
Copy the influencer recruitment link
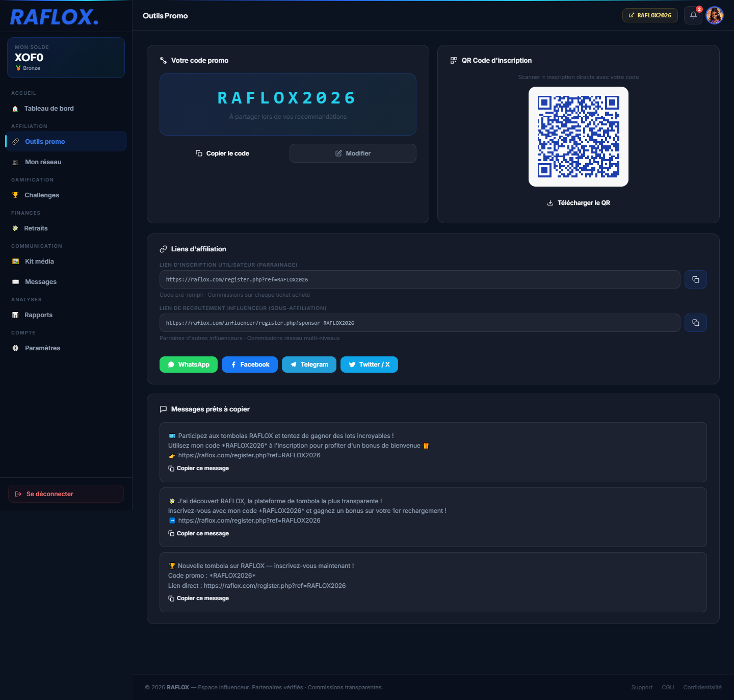pyautogui.click(x=696, y=323)
